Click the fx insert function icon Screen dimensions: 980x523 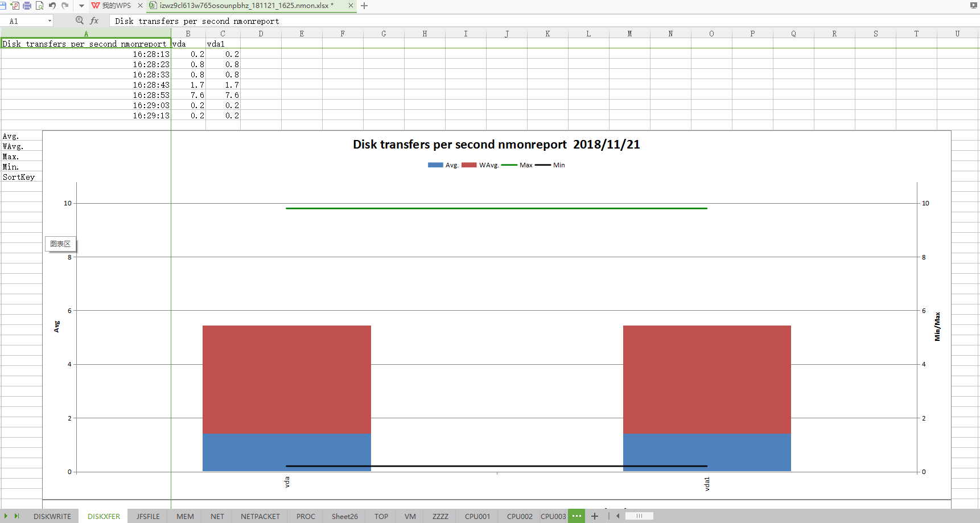point(94,20)
